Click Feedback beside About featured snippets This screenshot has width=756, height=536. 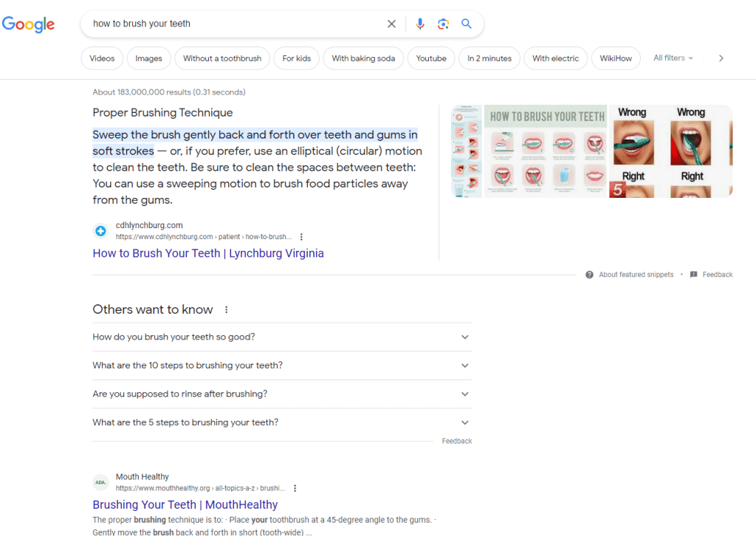(718, 274)
